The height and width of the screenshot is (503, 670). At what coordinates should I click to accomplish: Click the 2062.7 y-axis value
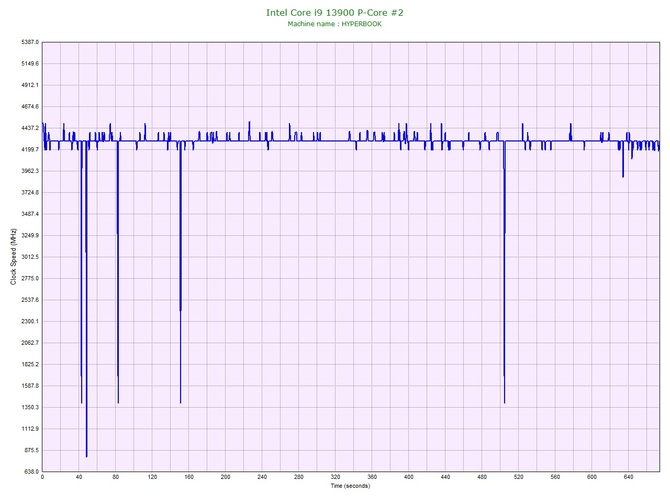[30, 343]
